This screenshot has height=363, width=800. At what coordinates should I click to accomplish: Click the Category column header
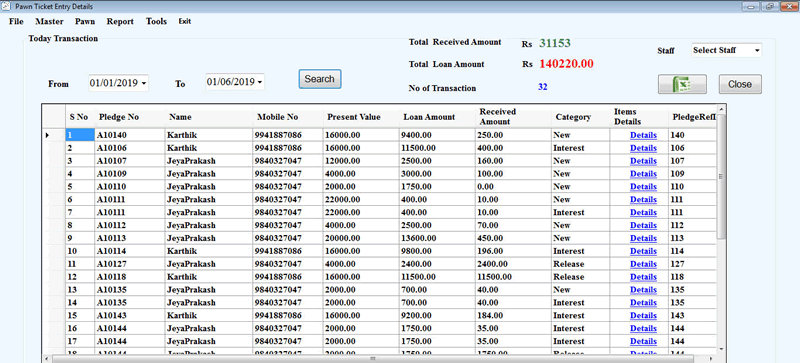pos(581,117)
